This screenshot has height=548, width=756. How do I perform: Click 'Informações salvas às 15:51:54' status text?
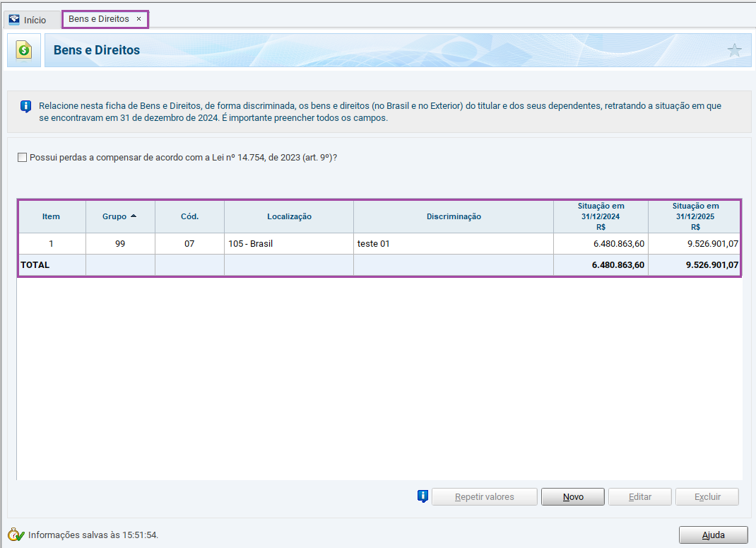pos(93,535)
